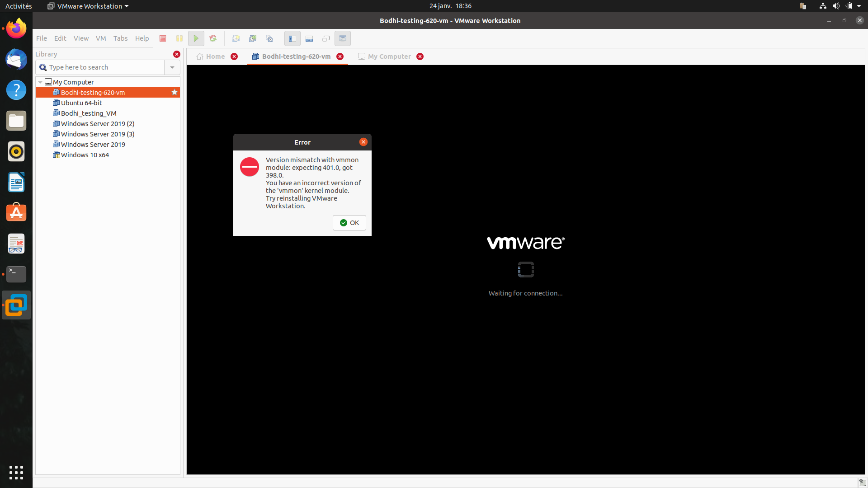Switch to the Home tab

point(211,56)
